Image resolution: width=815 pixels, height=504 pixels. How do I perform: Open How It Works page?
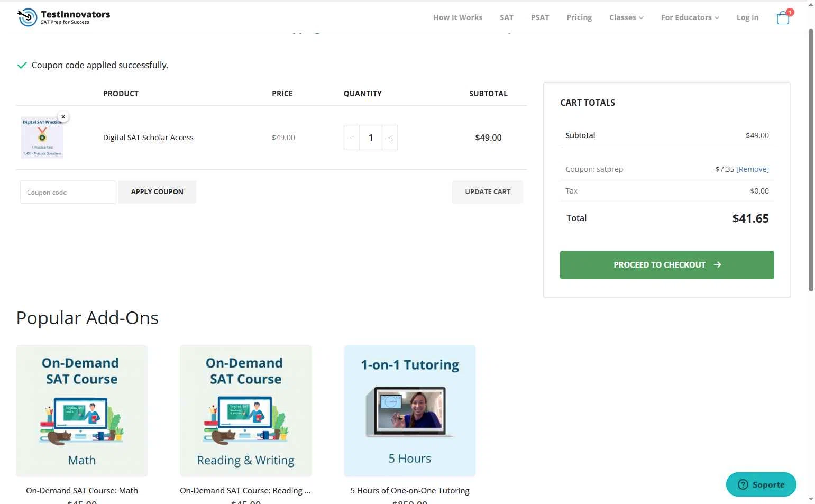click(457, 17)
